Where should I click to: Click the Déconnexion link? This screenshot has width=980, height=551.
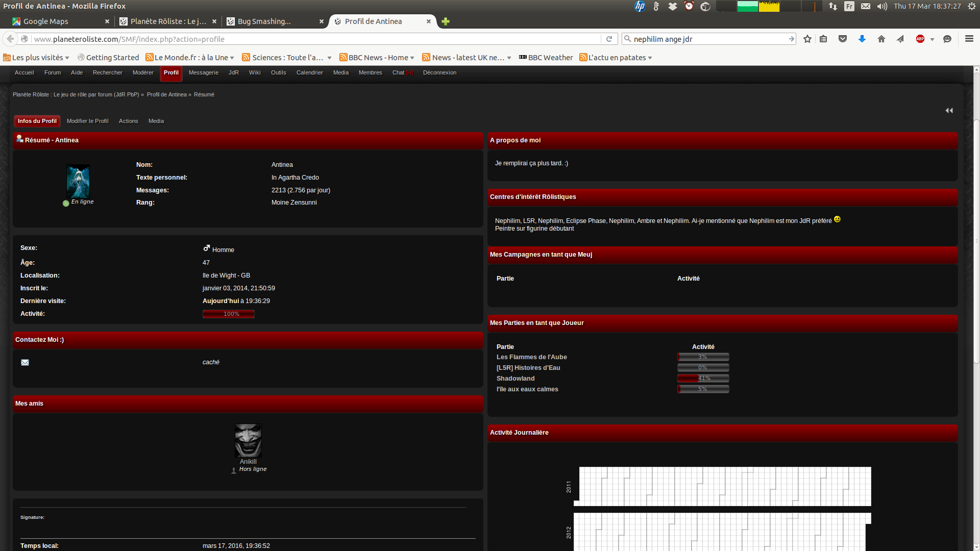(x=439, y=73)
